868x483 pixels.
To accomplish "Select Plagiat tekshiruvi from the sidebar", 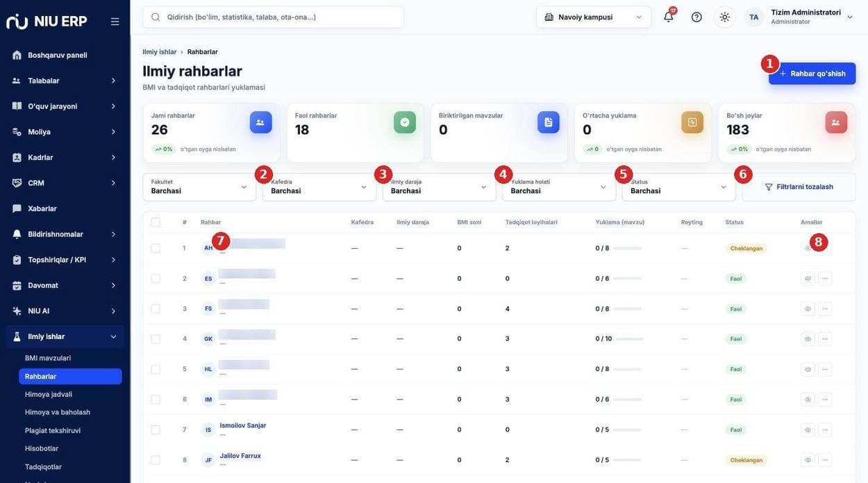I will click(x=53, y=430).
